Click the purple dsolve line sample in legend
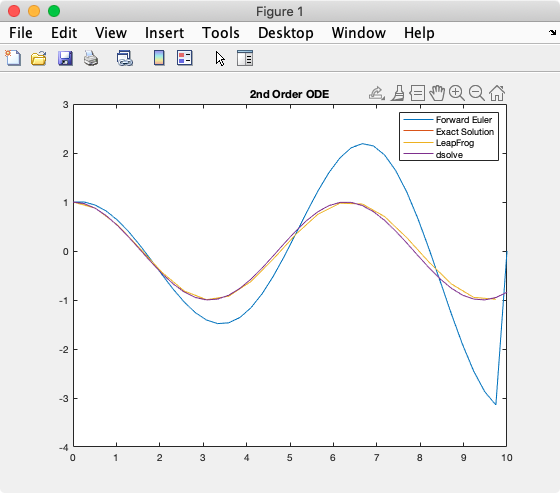Viewport: 560px width, 493px height. pos(418,154)
